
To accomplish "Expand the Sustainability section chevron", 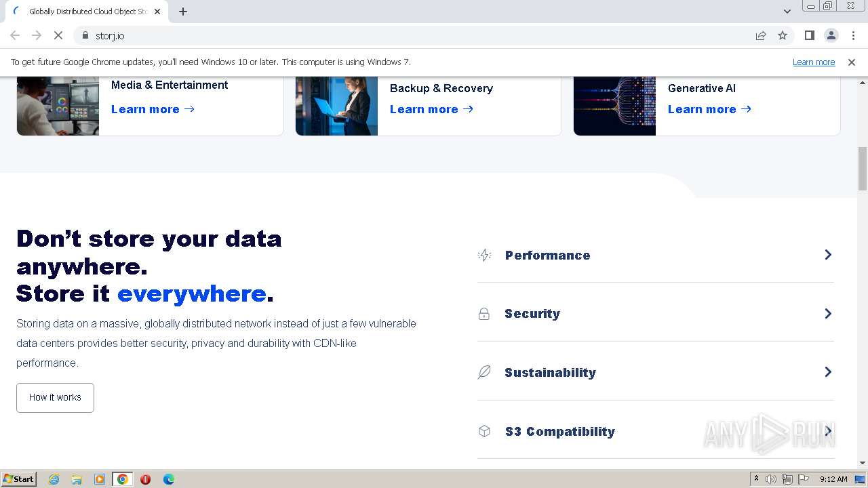I will pyautogui.click(x=828, y=372).
